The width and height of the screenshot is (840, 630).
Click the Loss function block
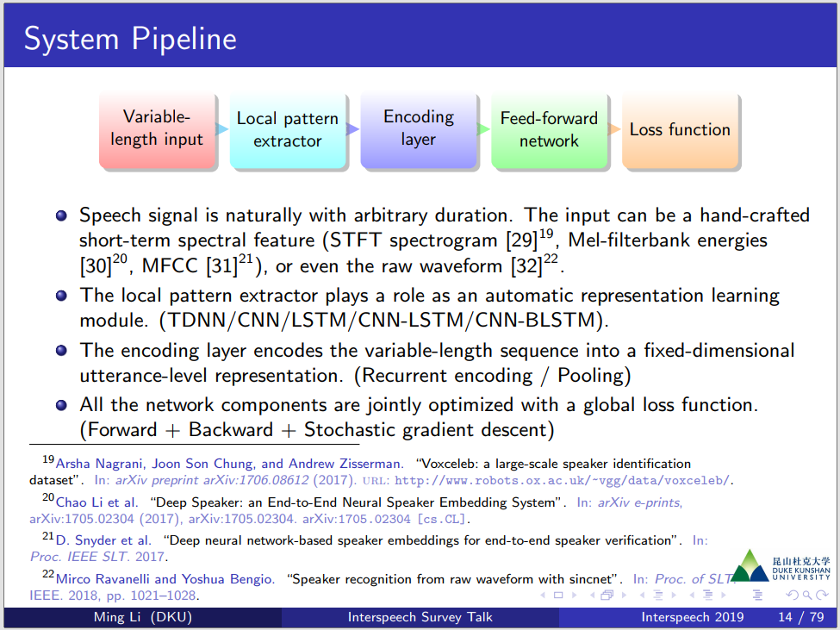[x=680, y=129]
